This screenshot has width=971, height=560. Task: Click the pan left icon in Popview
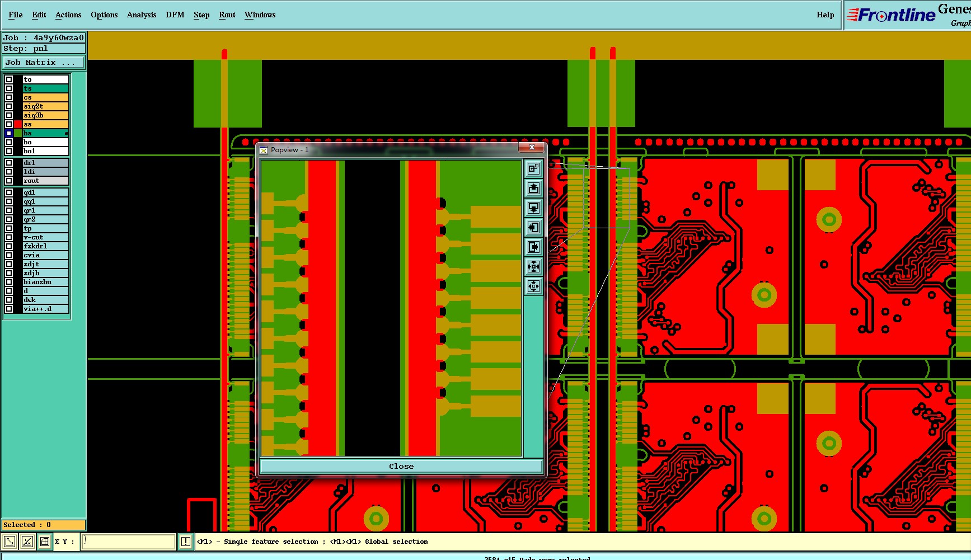point(533,227)
